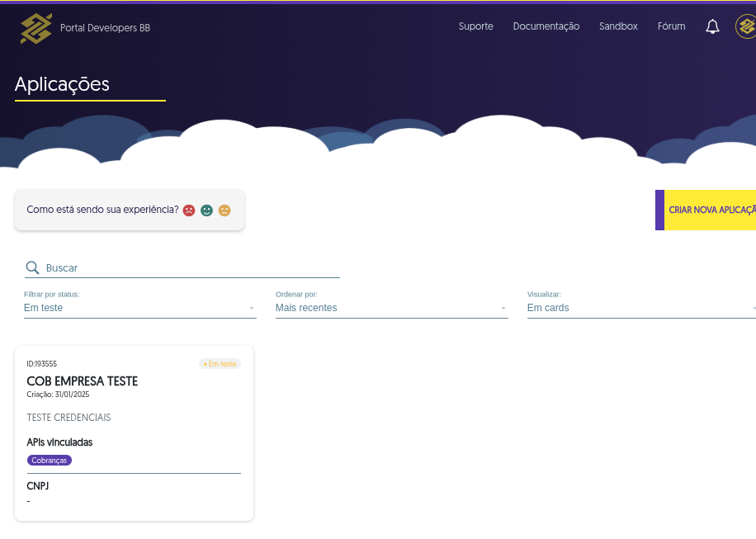Rate experience with red sad face

tap(189, 210)
